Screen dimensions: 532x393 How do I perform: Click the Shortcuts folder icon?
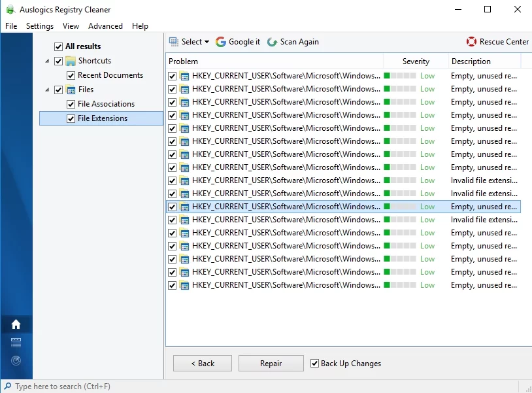click(x=71, y=61)
